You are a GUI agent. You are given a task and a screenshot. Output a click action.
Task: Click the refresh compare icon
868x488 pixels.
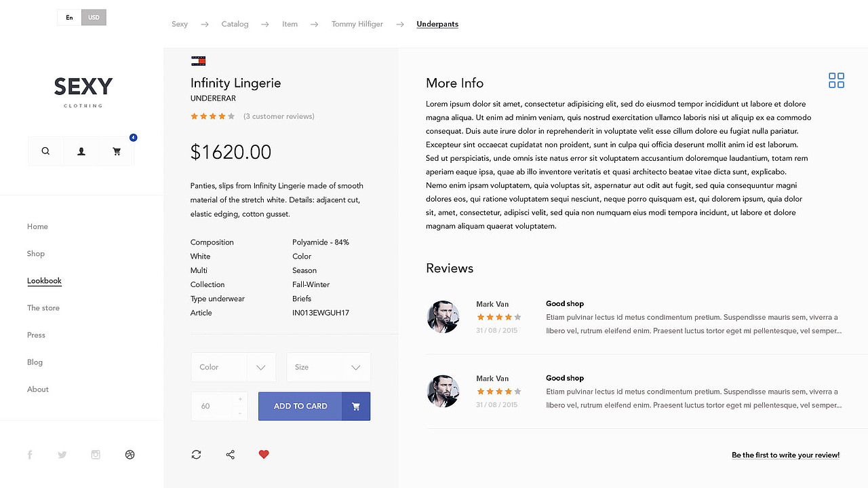point(197,455)
